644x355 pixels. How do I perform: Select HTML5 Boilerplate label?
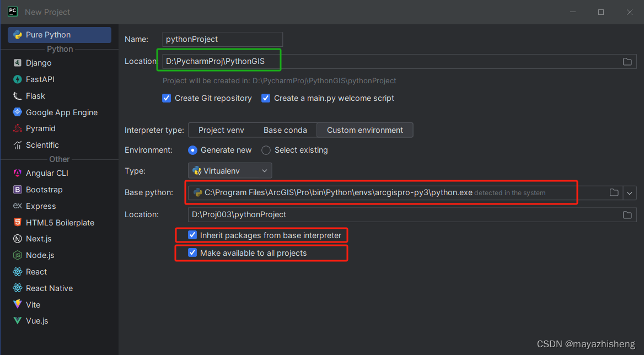60,223
